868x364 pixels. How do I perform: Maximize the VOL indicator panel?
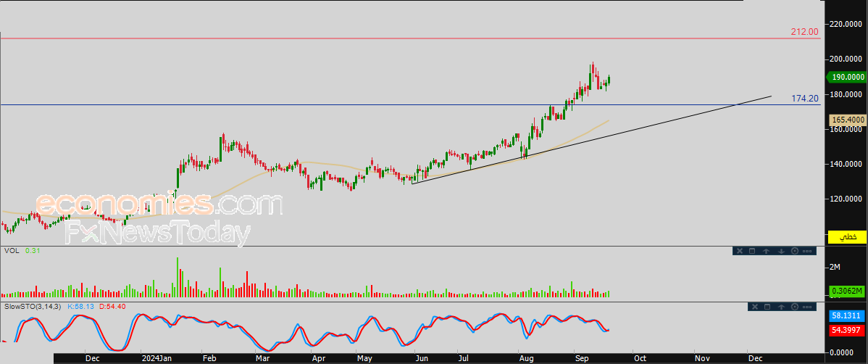752,251
